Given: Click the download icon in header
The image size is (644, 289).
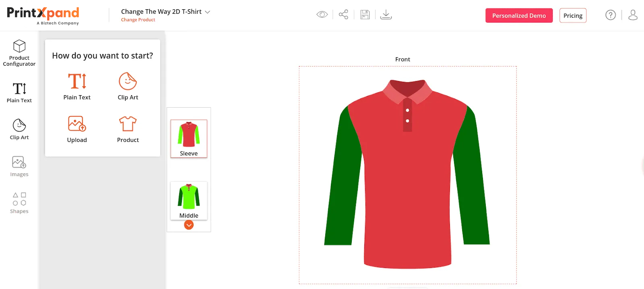Looking at the screenshot, I should 386,15.
